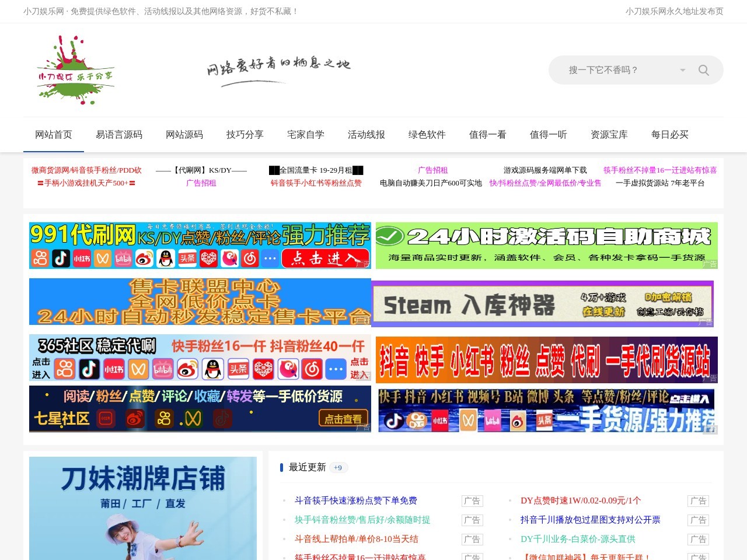Image resolution: width=747 pixels, height=560 pixels.
Task: Open the 值得一听 menu item
Action: click(x=549, y=135)
